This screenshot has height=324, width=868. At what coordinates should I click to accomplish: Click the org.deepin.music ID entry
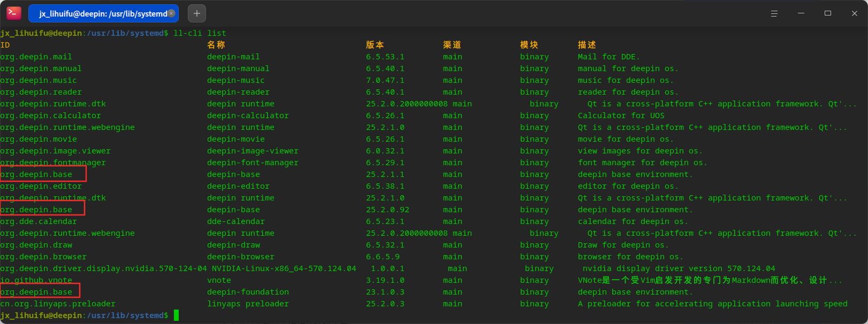tap(39, 80)
